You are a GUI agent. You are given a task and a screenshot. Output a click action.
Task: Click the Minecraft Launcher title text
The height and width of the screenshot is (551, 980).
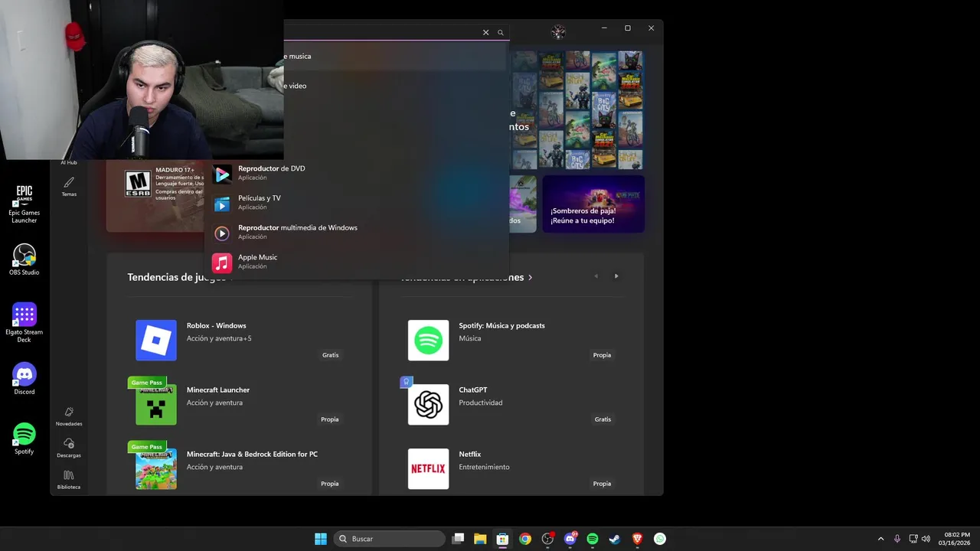click(218, 390)
